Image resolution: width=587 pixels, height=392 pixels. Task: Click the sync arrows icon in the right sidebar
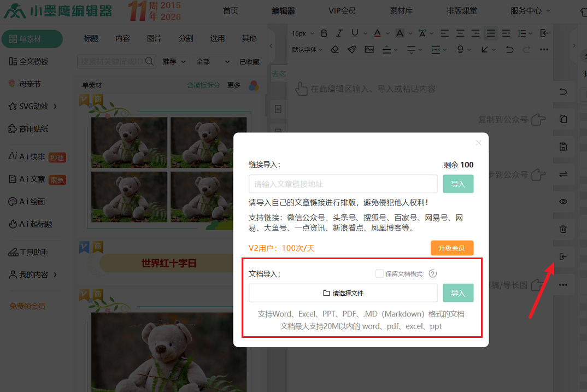(x=563, y=174)
